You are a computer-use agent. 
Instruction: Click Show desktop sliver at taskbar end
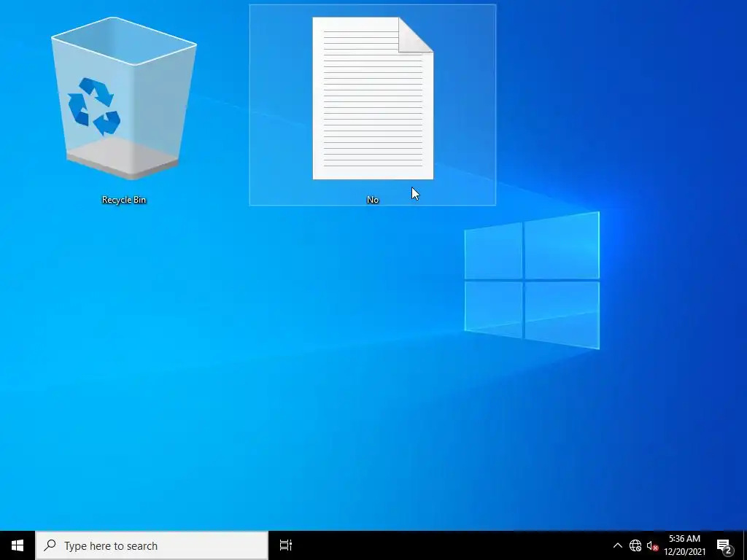pos(745,545)
